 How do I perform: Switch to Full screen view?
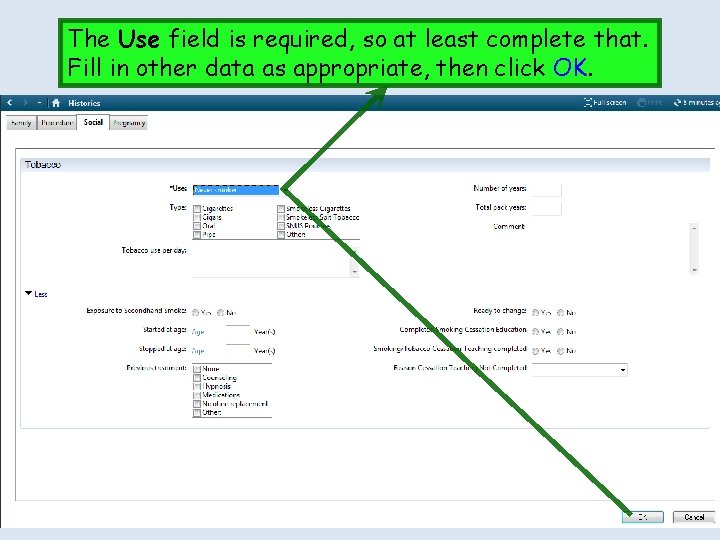(x=605, y=102)
